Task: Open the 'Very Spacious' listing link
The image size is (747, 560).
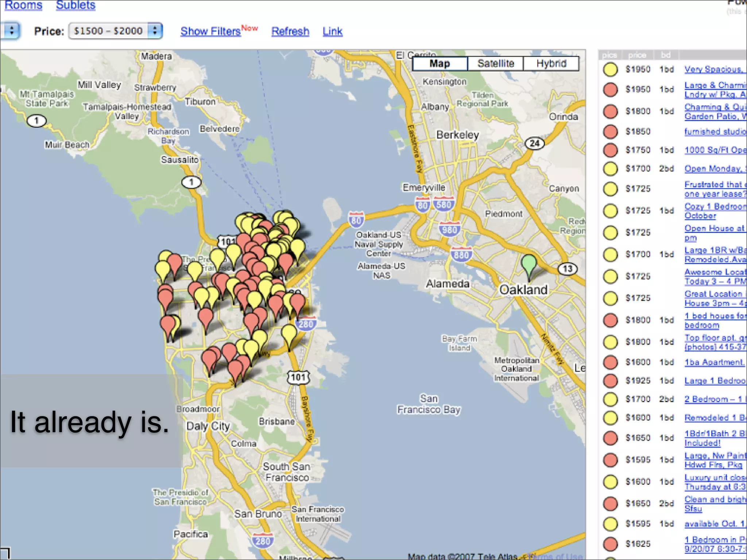Action: pos(713,69)
